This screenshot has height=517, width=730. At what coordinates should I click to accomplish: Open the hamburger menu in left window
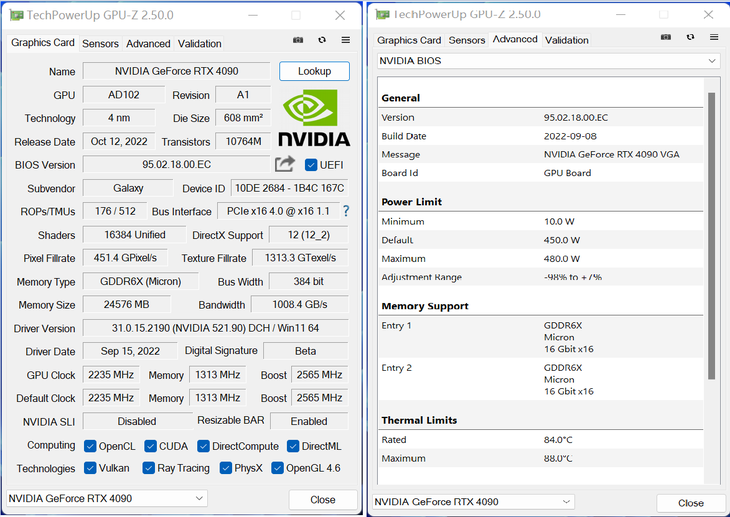[x=345, y=40]
